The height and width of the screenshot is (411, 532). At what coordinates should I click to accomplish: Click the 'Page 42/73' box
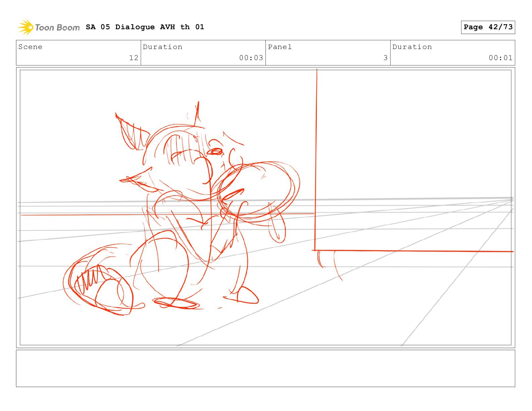(x=488, y=27)
